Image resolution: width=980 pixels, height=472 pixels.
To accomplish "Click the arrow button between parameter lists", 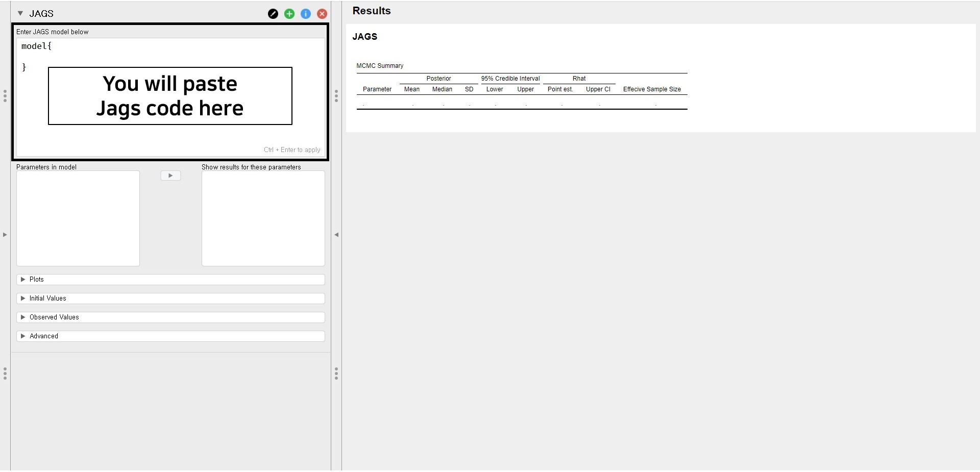I will pos(170,176).
